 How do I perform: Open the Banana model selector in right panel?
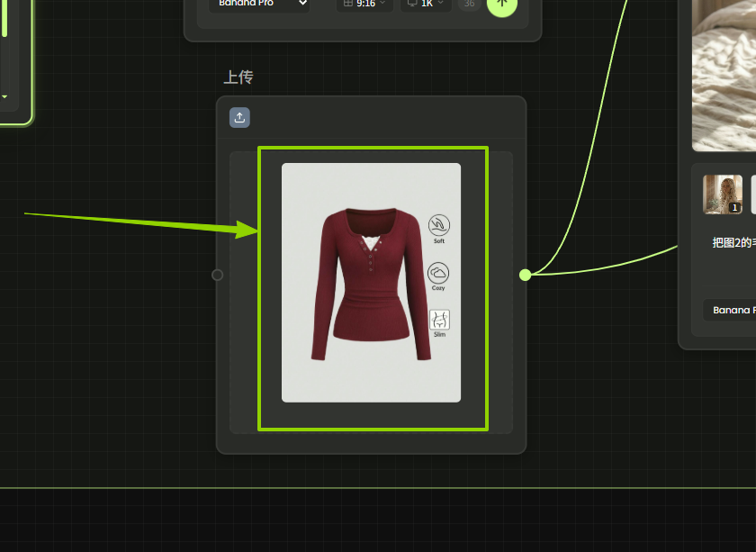(729, 310)
